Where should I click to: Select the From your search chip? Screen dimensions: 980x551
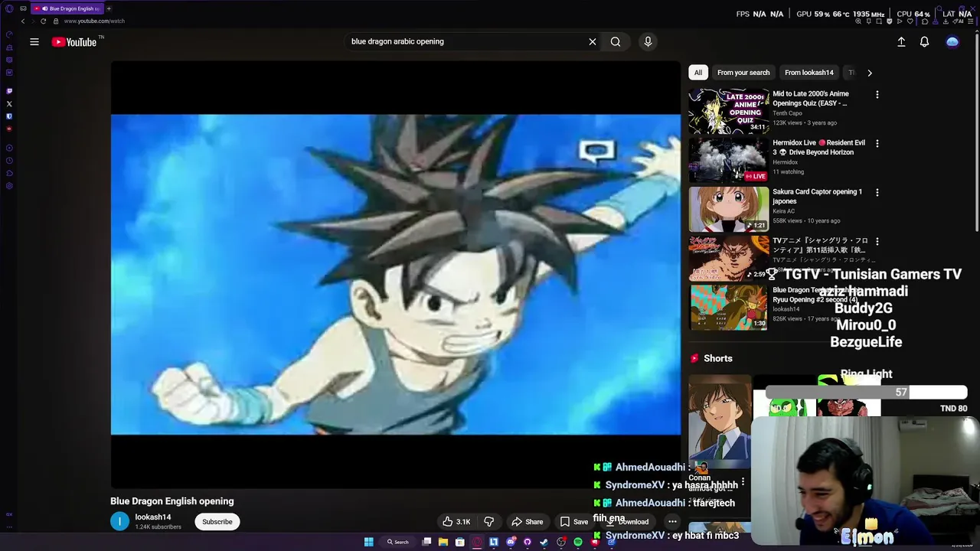point(743,73)
